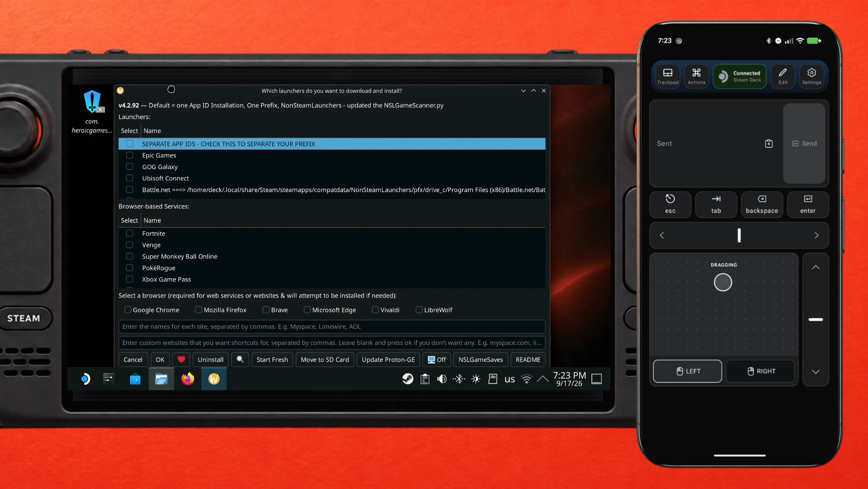Check the Epic Games launcher box
Screen dimensions: 868x489
(129, 155)
